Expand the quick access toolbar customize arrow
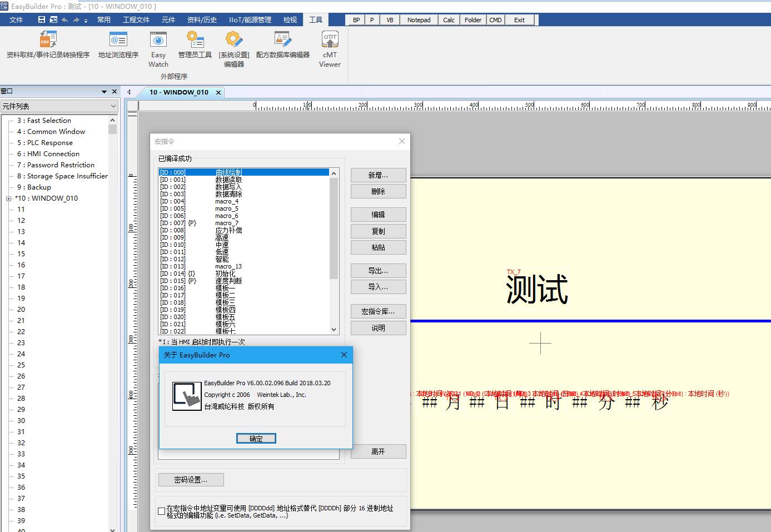Screen dimensions: 771x532 point(86,21)
